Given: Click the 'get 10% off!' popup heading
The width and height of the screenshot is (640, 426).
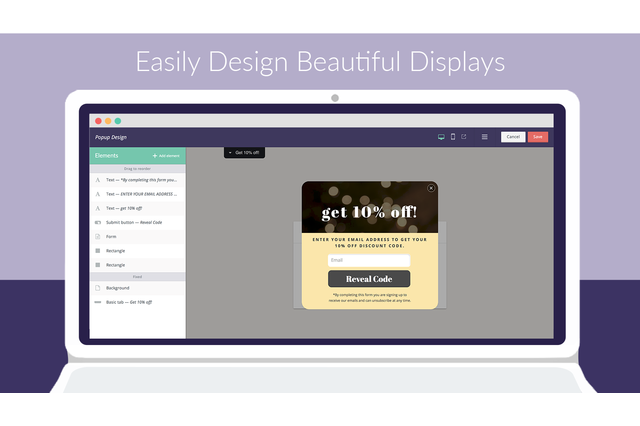Looking at the screenshot, I should pyautogui.click(x=369, y=213).
